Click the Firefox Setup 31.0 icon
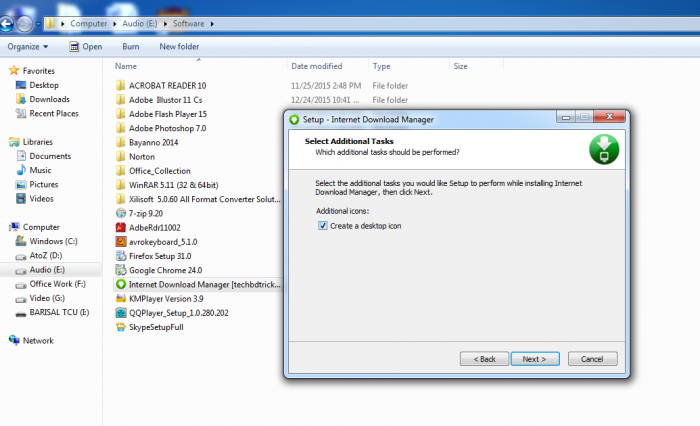700x426 pixels. pos(121,256)
